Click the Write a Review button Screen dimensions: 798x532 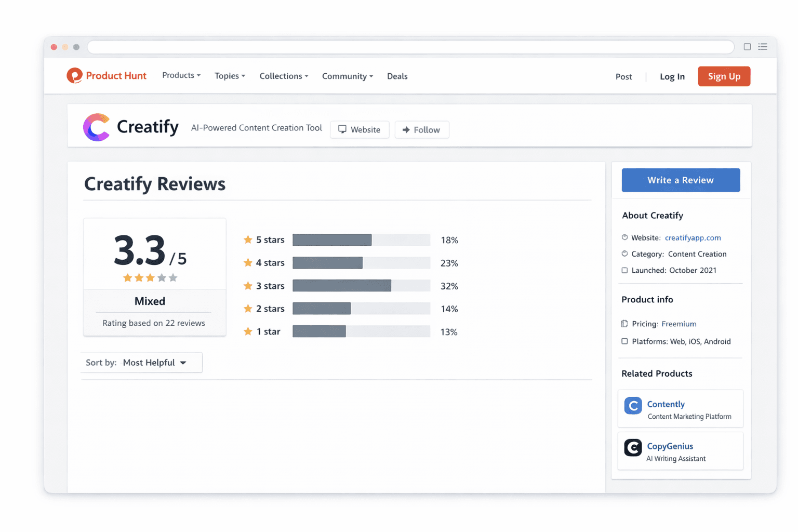coord(681,180)
